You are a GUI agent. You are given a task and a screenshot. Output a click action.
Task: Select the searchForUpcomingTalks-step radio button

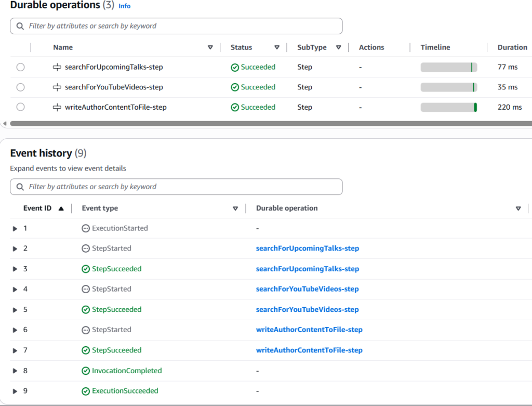point(21,67)
